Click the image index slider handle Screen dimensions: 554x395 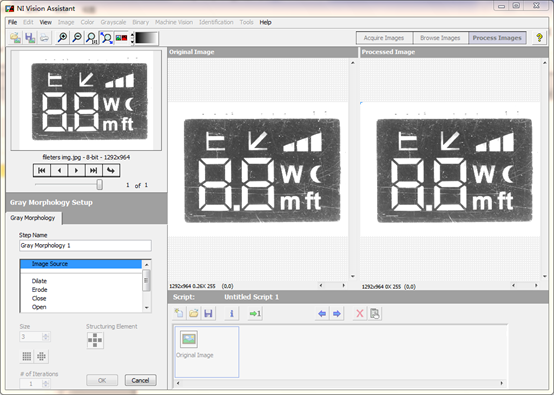point(100,184)
